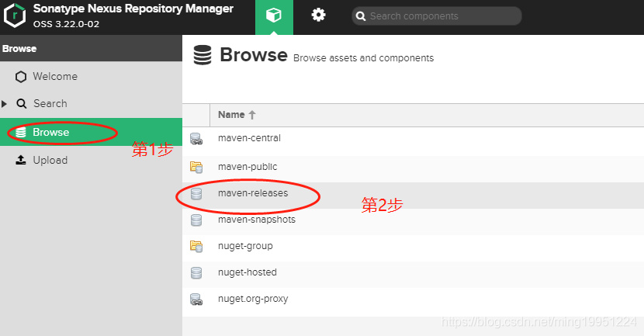Click the maven-snapshots hosted database icon
The image size is (644, 336).
[196, 220]
